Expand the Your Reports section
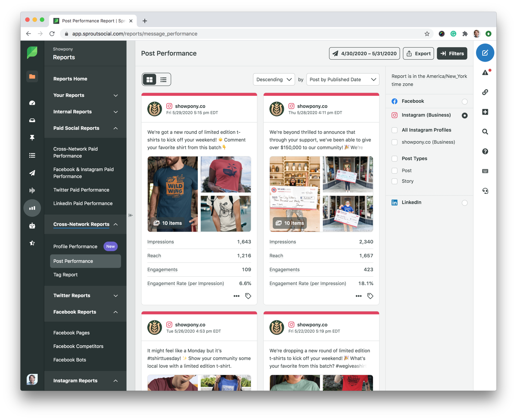The image size is (517, 420). tap(85, 95)
